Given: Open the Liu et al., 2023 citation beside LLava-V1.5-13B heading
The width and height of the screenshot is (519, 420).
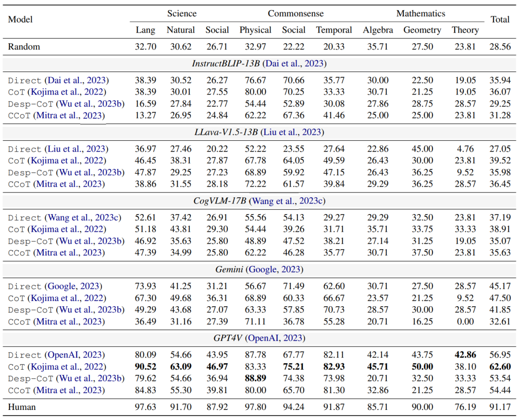Looking at the screenshot, I should tap(292, 132).
